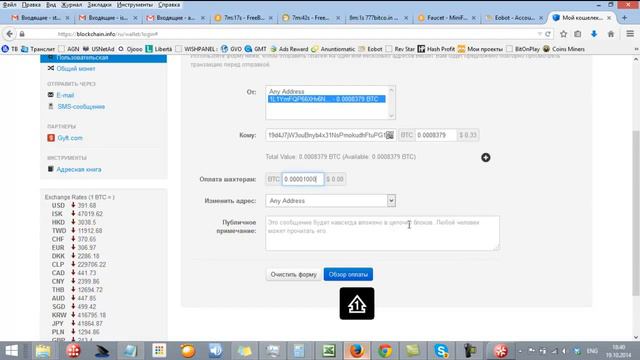Open the bookmarks list icon in toolbar
This screenshot has width=640, height=360.
578,34
